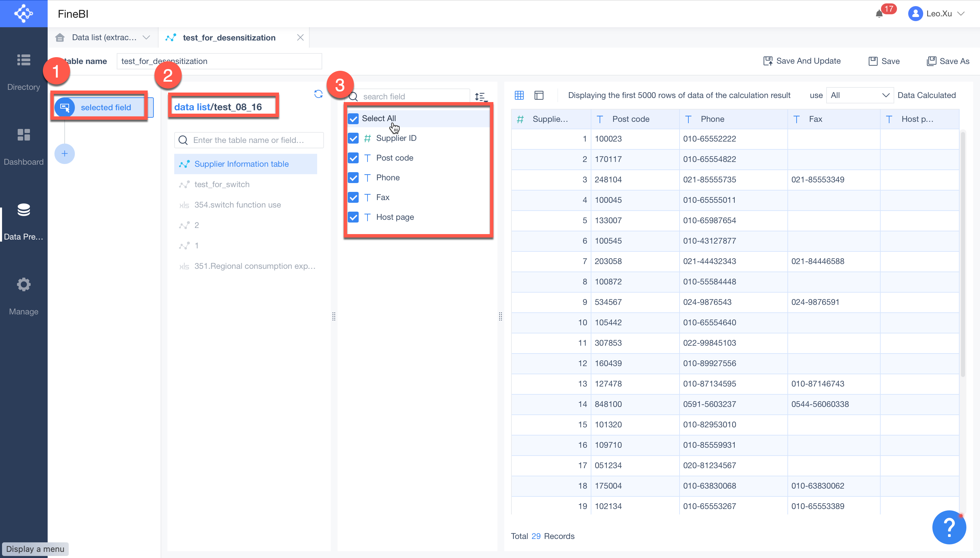The height and width of the screenshot is (558, 980).
Task: Click the table name search box
Action: pos(249,140)
